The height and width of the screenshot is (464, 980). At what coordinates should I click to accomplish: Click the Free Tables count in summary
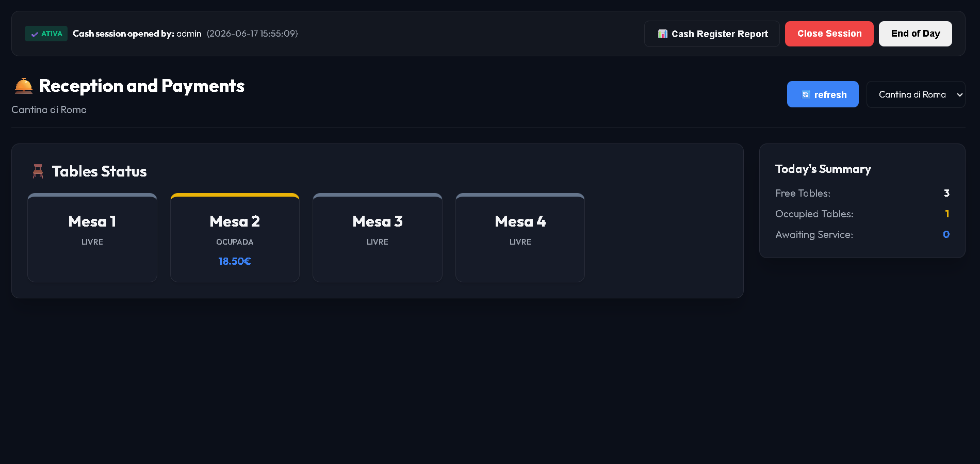[x=946, y=193]
